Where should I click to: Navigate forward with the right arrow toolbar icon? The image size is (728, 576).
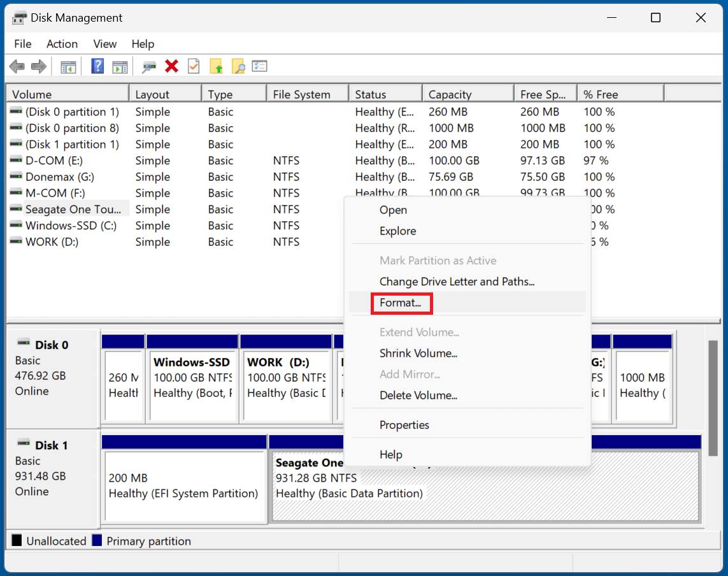coord(38,66)
